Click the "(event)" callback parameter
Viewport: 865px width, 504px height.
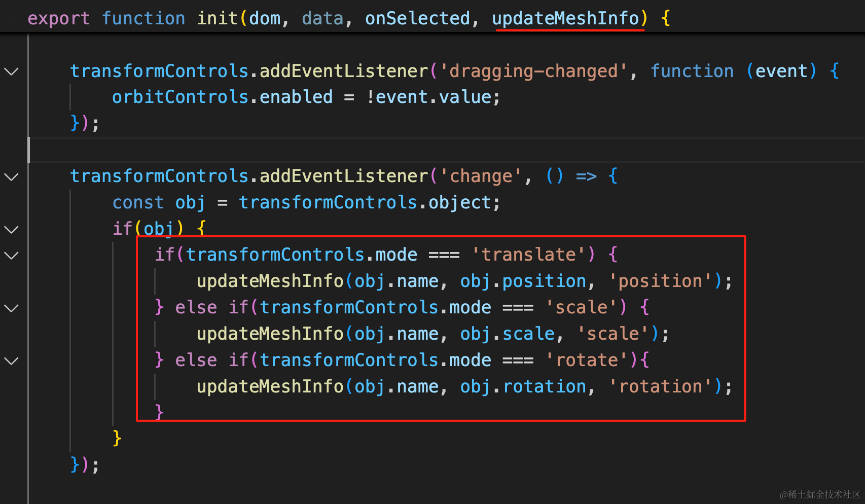[781, 71]
